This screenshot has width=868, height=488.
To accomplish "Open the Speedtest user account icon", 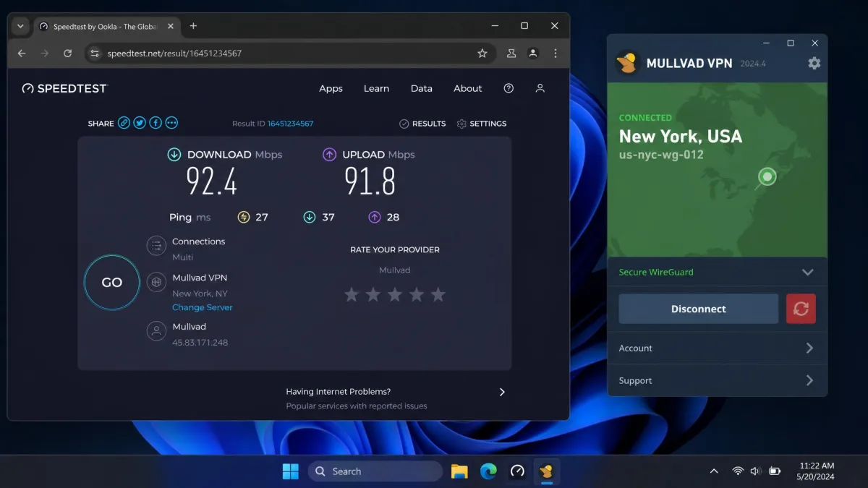I will click(x=540, y=88).
